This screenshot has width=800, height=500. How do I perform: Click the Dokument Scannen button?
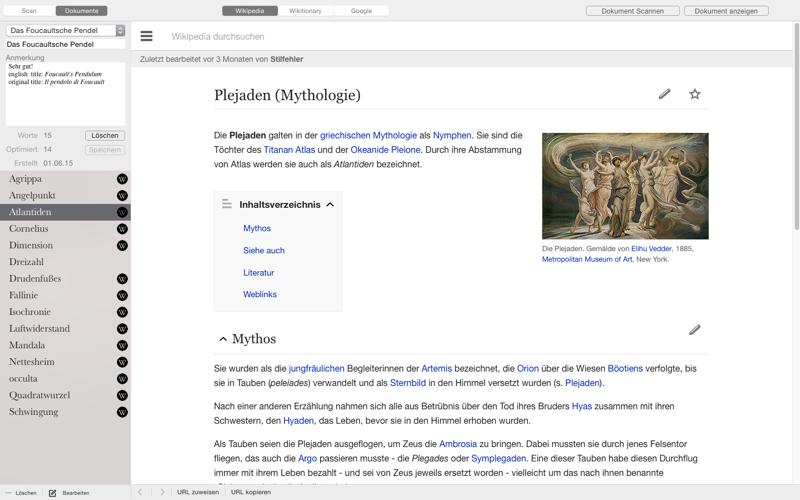(633, 11)
